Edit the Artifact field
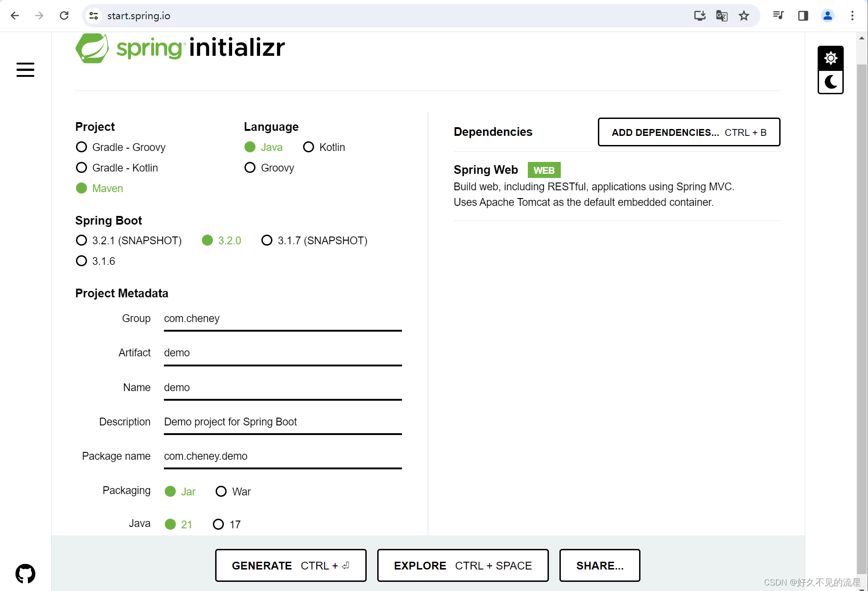The image size is (868, 591). [x=283, y=353]
